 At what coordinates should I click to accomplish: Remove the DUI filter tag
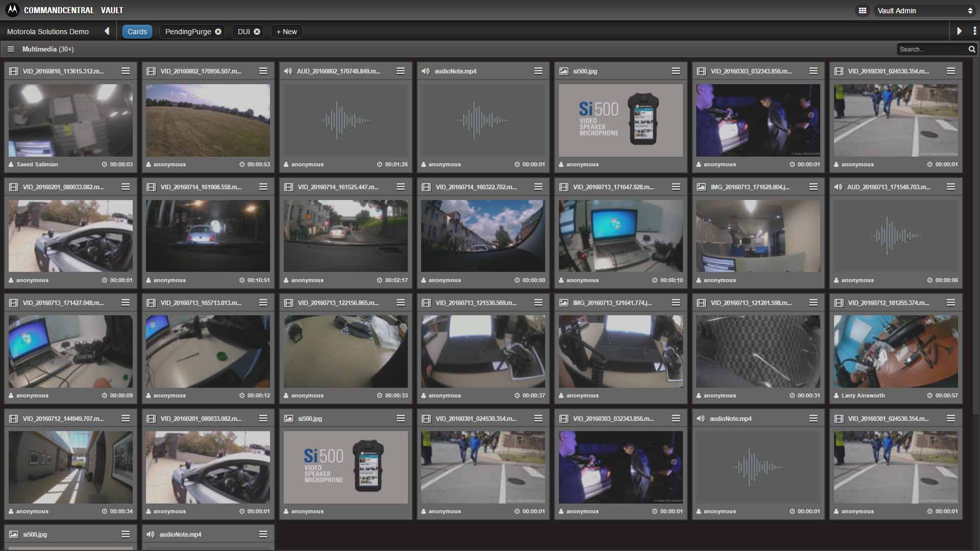[257, 31]
